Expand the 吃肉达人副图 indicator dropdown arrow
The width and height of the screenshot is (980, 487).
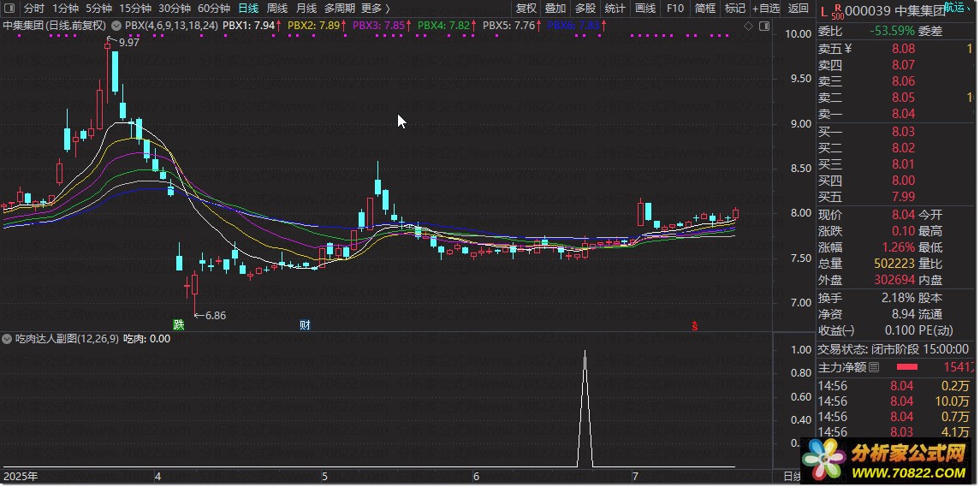coord(7,339)
